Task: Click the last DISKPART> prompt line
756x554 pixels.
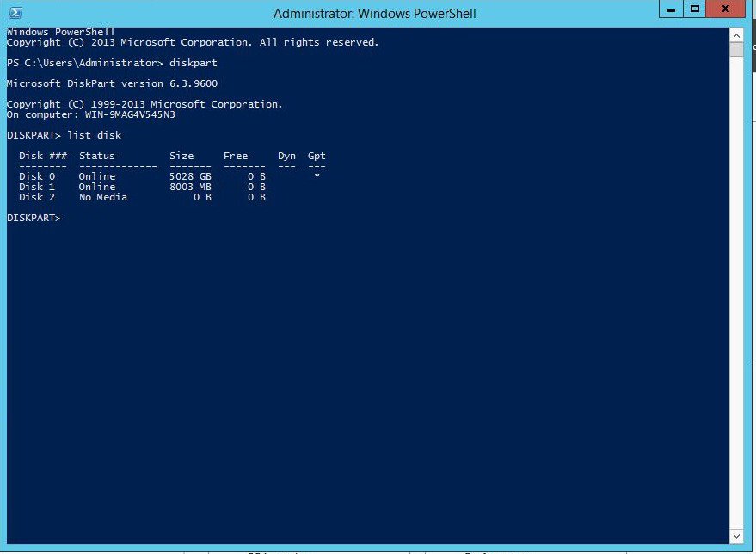Action: (34, 219)
